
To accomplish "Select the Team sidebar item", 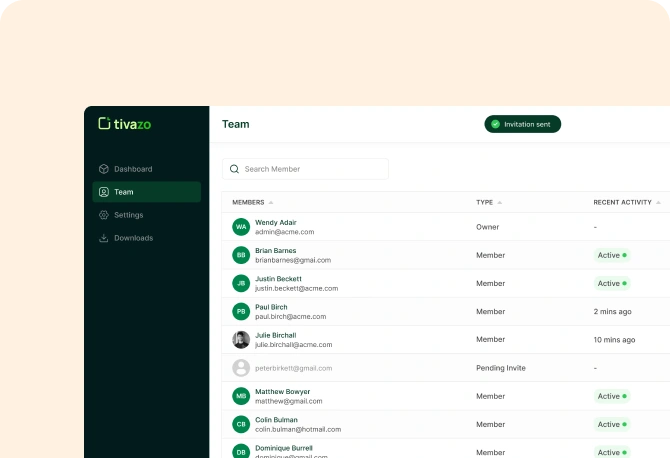I will (x=146, y=192).
